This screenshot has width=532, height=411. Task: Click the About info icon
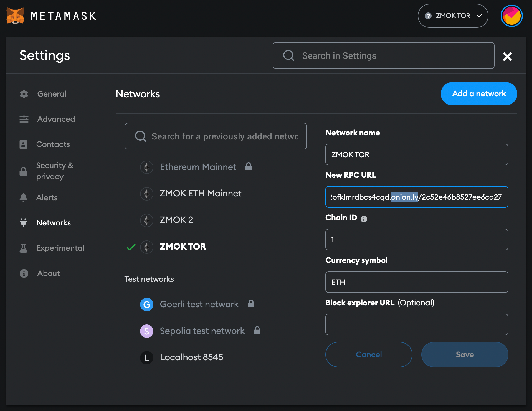click(x=24, y=273)
